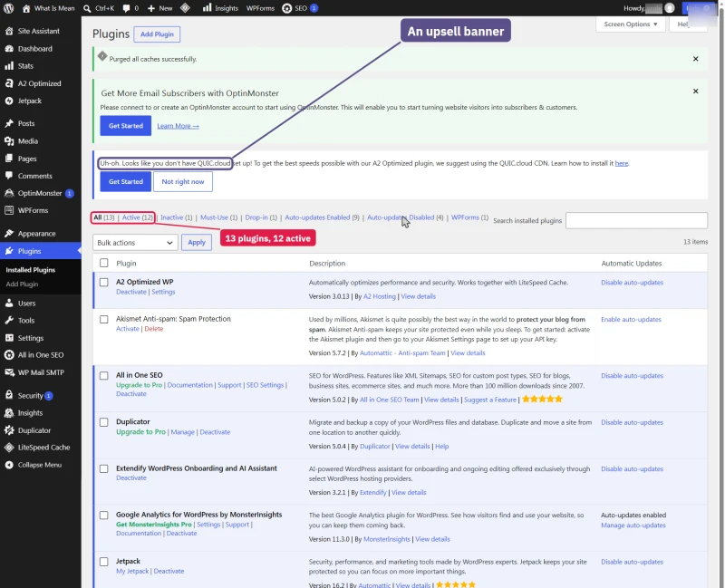725x588 pixels.
Task: Open Insights bar chart icon in admin bar
Action: (x=207, y=8)
